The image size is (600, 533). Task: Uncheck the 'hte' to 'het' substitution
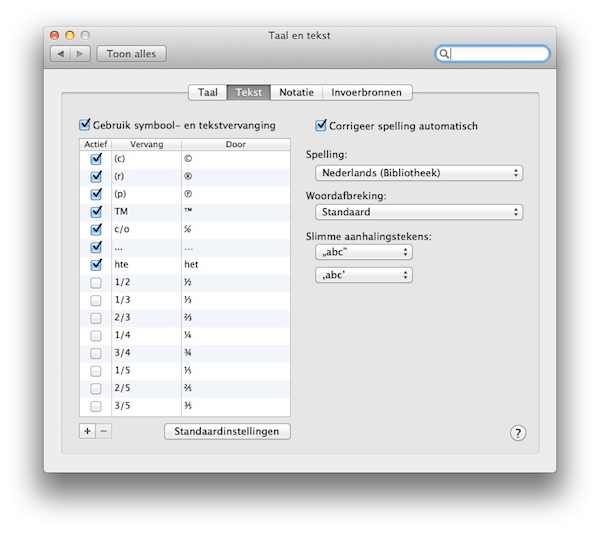coord(96,265)
